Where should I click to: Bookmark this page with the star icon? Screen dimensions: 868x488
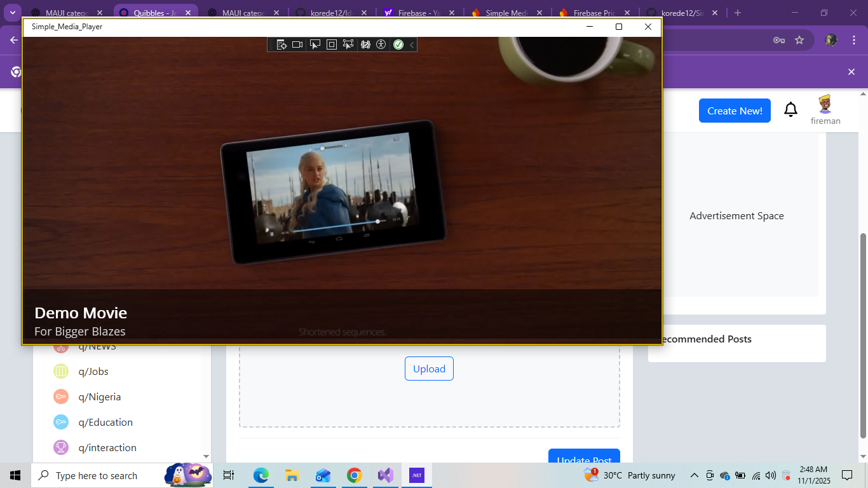[799, 40]
